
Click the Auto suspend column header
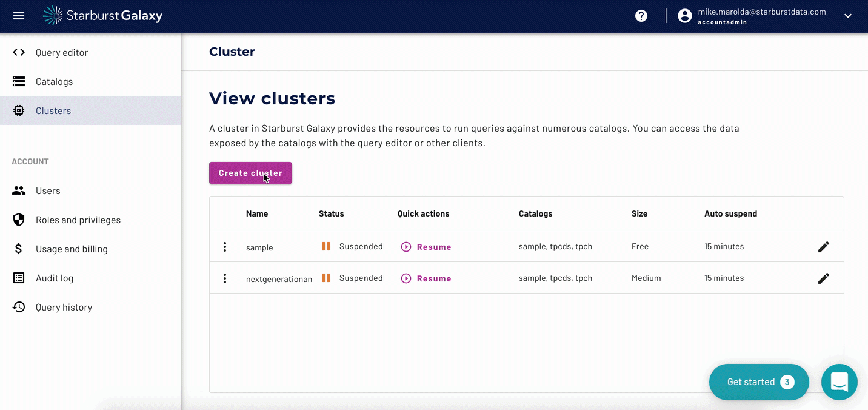[x=731, y=213]
